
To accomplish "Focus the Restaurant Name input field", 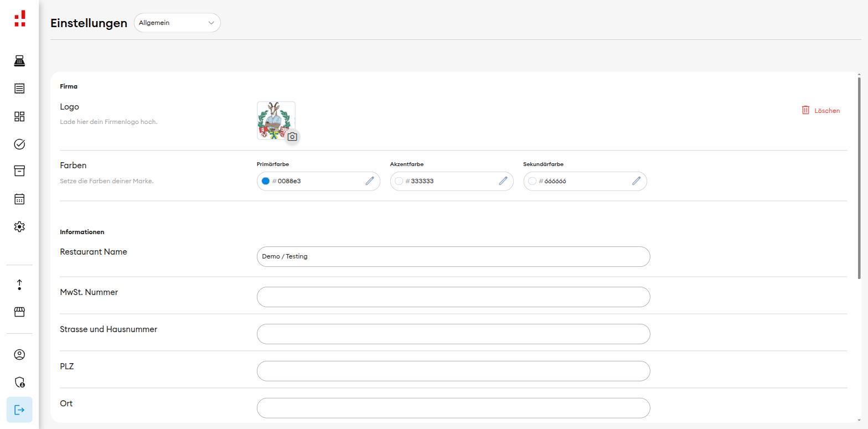I will point(453,257).
